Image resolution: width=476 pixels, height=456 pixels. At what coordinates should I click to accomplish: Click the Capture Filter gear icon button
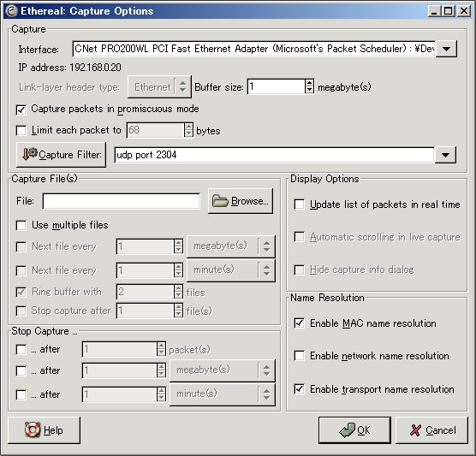pos(30,154)
